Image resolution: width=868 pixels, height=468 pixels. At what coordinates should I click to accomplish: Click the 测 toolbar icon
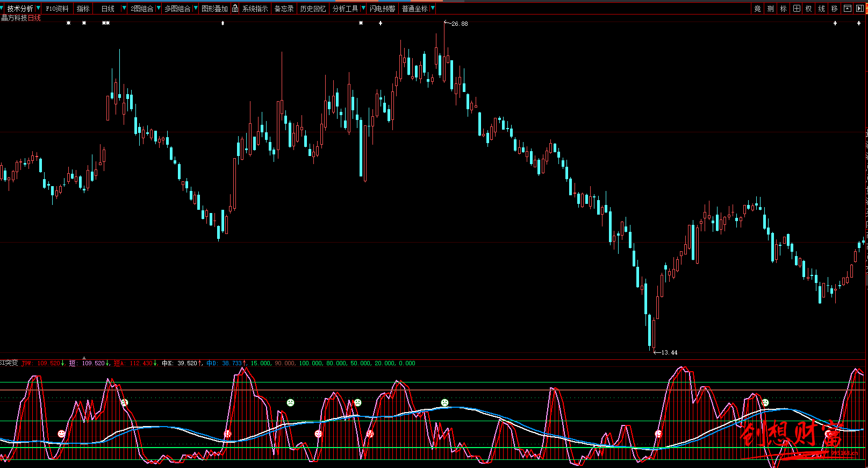pos(770,9)
